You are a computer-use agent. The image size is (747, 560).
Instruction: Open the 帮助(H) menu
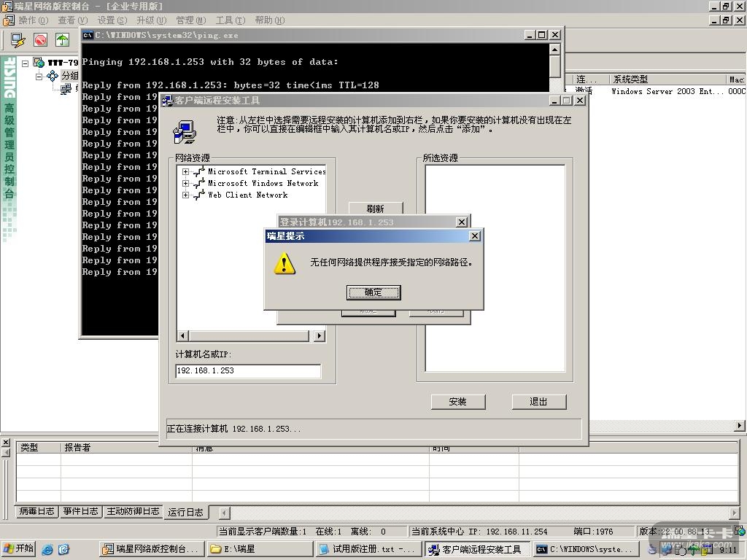coord(270,20)
